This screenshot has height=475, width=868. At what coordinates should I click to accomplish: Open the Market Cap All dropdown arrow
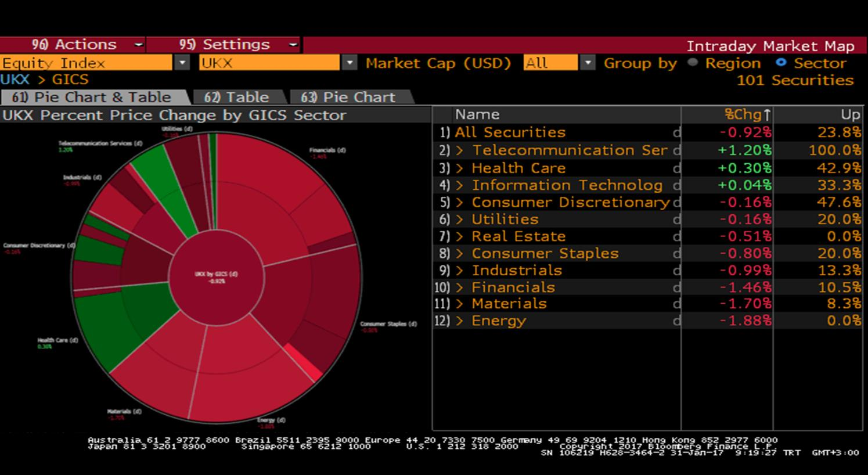(x=588, y=63)
